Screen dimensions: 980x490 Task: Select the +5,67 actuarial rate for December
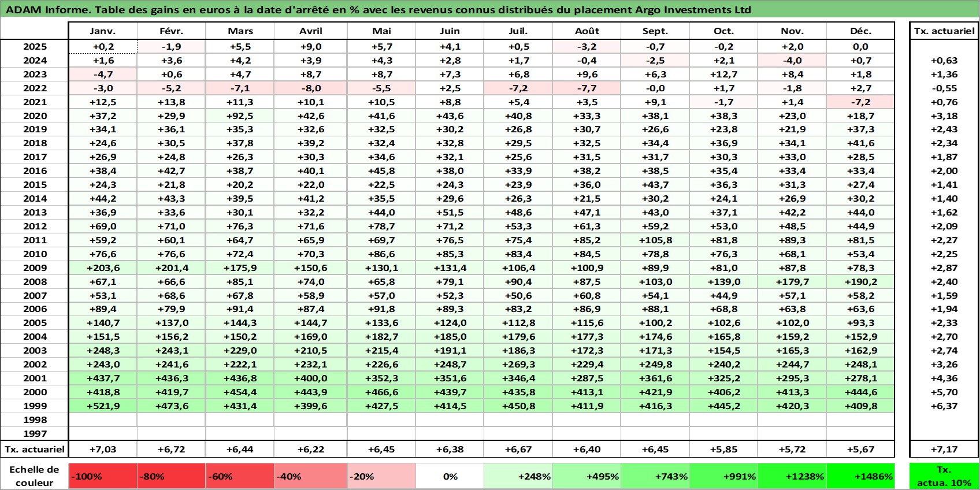click(x=860, y=449)
